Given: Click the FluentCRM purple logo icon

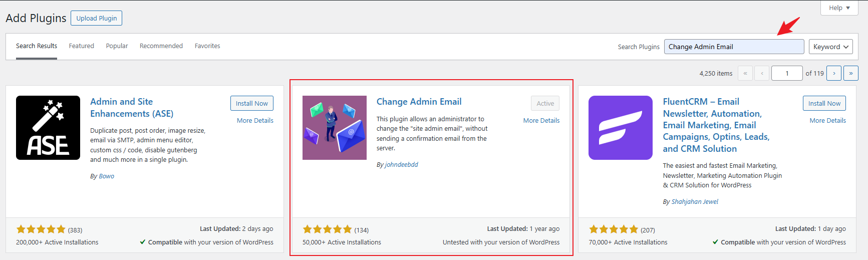Looking at the screenshot, I should 621,128.
